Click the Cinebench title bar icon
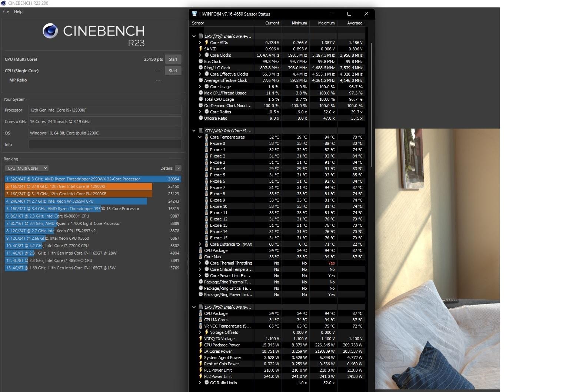 3,3
